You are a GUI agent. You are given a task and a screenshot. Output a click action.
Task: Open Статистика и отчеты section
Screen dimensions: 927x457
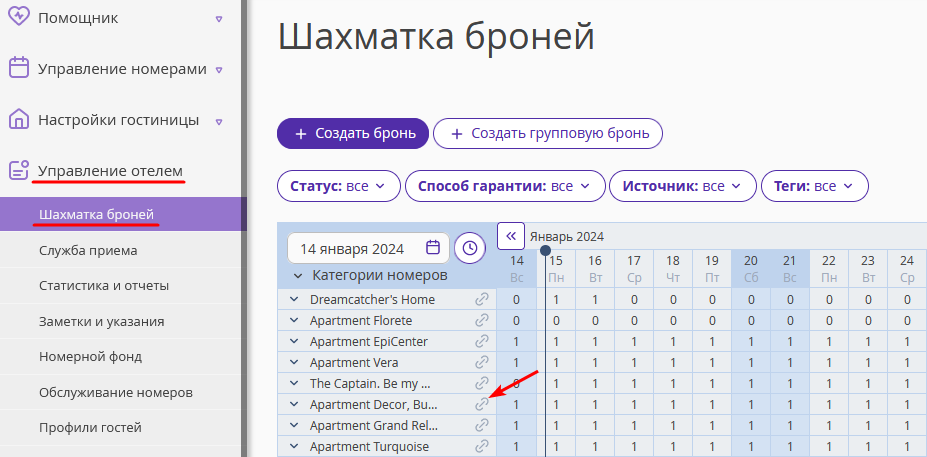pos(123,286)
